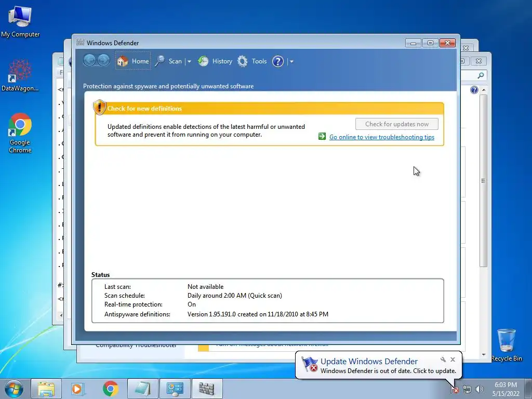Open My Computer desktop icon
Viewport: 532px width, 399px height.
coord(20,21)
